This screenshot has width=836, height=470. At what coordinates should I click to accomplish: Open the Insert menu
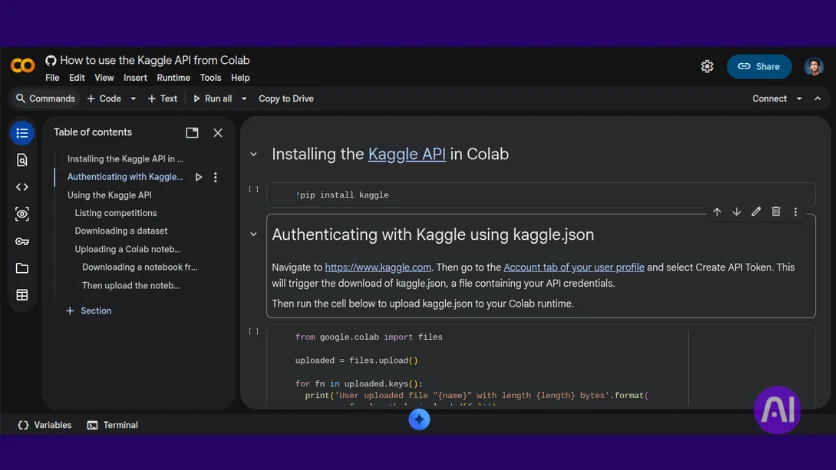(x=135, y=78)
